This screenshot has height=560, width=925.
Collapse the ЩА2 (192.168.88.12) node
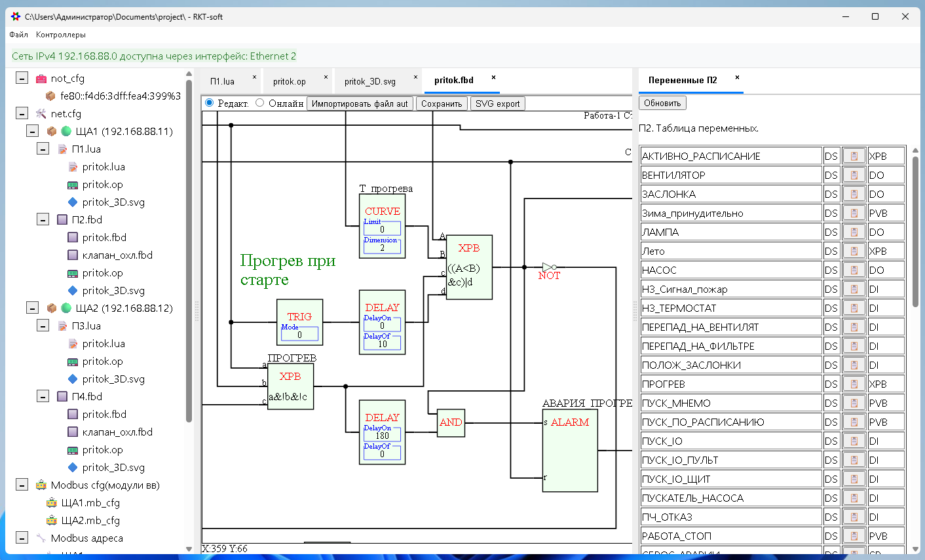[32, 308]
